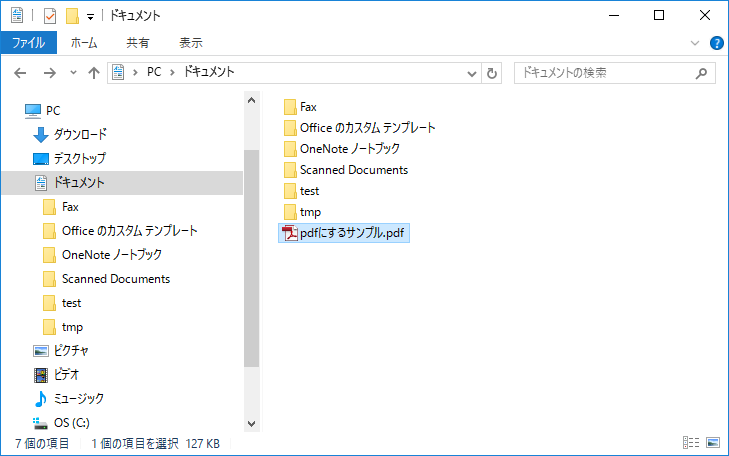Select the OS (C:) drive
This screenshot has width=729, height=456.
[x=72, y=423]
